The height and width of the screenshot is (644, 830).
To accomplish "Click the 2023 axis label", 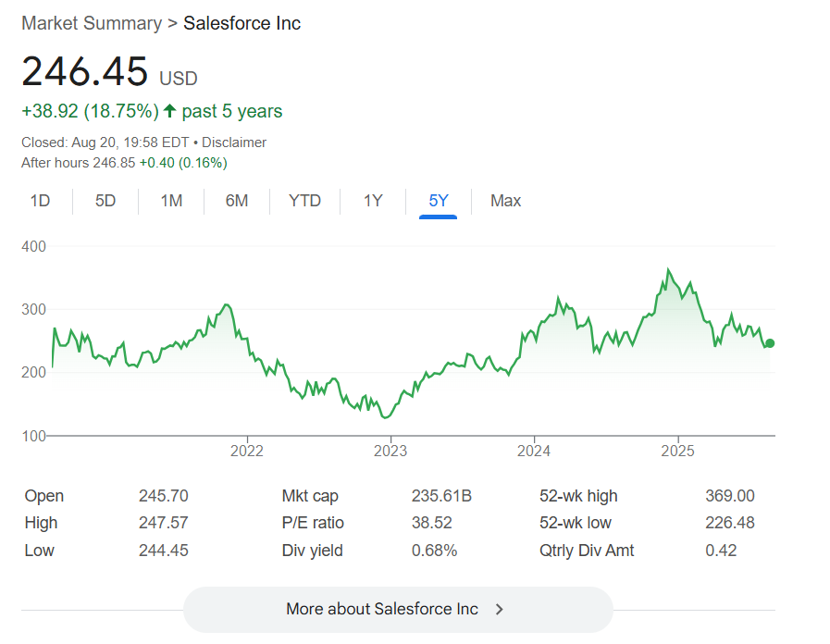I will [390, 451].
